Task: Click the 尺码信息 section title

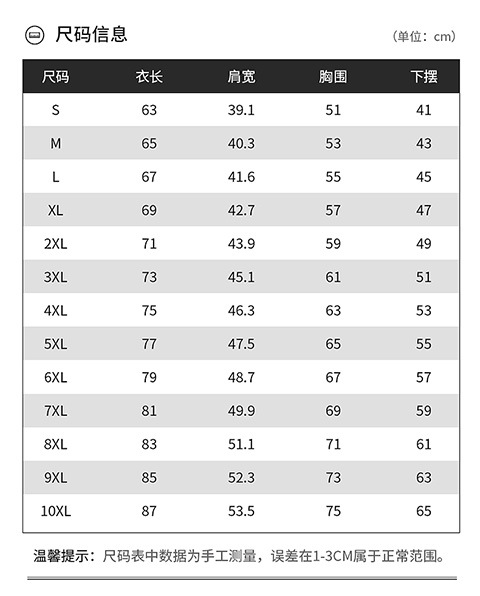Action: point(91,34)
